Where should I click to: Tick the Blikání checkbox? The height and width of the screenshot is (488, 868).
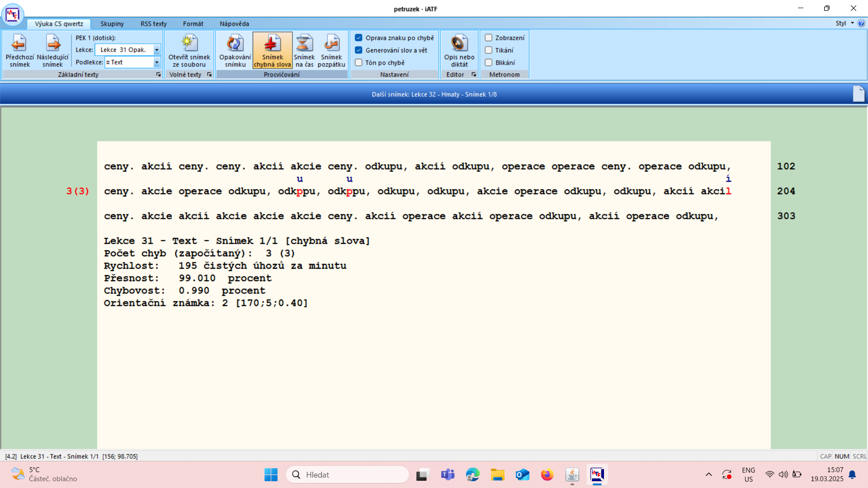click(x=489, y=63)
